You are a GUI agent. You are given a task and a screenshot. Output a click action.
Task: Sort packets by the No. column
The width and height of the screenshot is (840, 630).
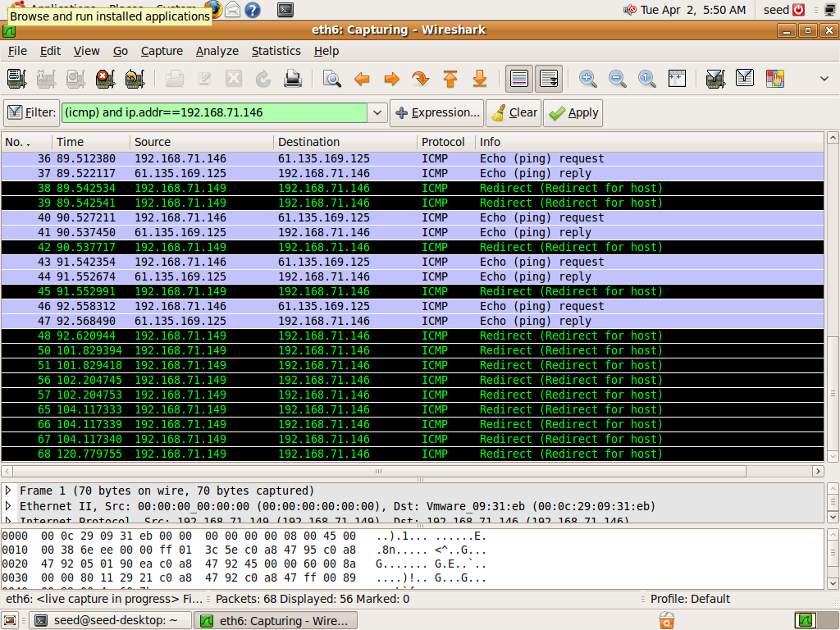pos(26,142)
